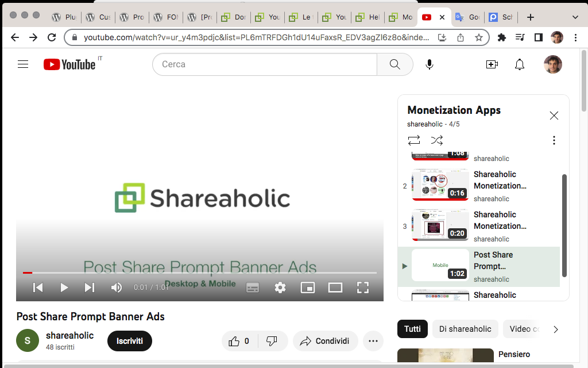
Task: Open notifications bell
Action: coord(519,64)
